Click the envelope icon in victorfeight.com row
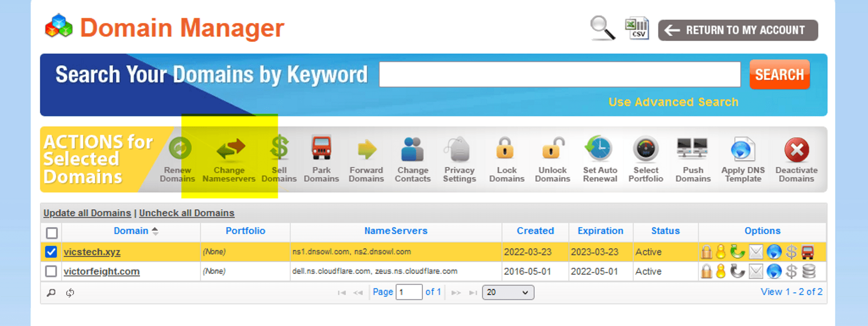 [x=756, y=271]
